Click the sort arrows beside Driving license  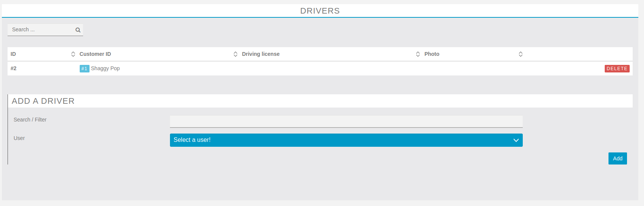[418, 54]
